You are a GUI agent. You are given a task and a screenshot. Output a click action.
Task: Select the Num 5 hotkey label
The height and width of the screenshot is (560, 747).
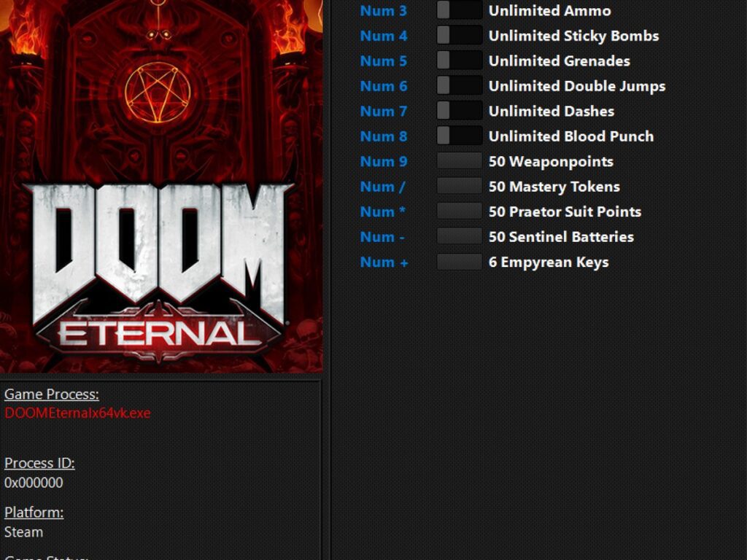pos(384,61)
